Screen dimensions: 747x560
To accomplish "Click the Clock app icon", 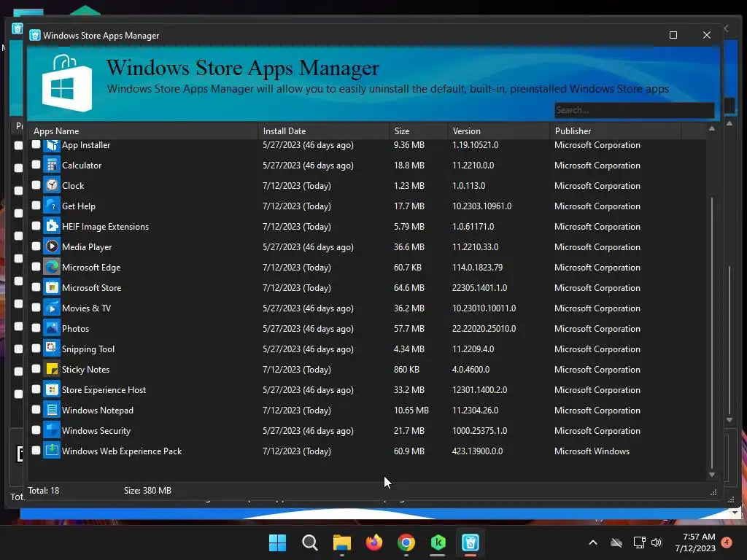I will coord(52,186).
